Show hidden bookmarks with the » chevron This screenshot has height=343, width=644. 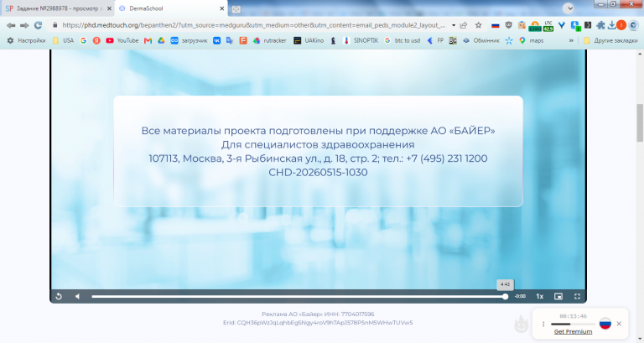click(571, 40)
